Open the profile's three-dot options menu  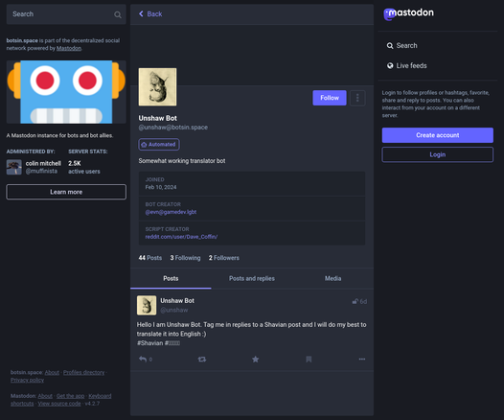click(x=357, y=98)
